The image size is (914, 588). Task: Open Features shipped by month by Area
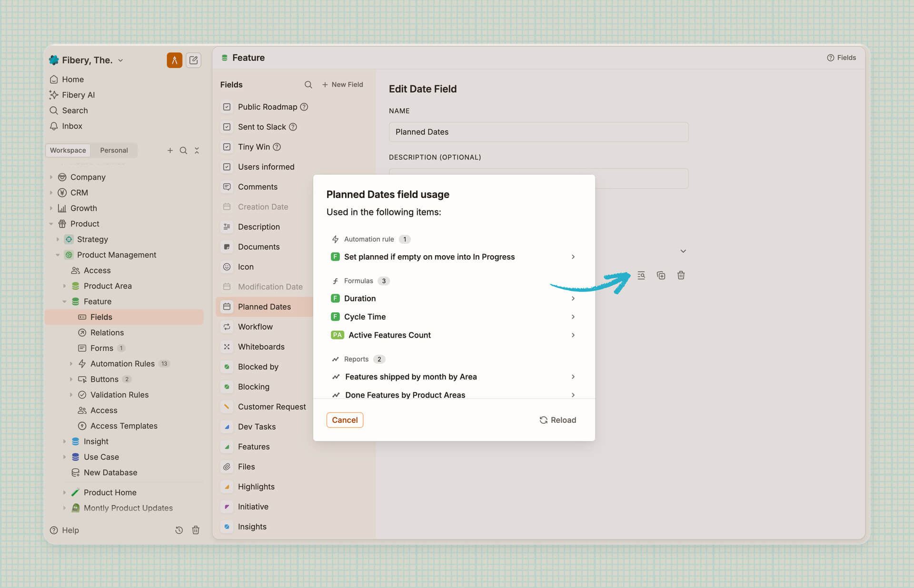(x=454, y=377)
